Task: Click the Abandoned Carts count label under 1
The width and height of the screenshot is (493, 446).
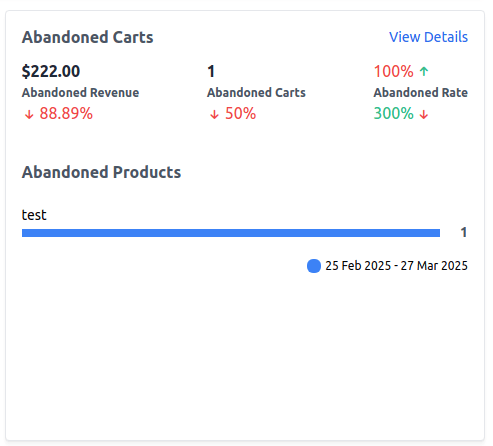Action: tap(256, 93)
